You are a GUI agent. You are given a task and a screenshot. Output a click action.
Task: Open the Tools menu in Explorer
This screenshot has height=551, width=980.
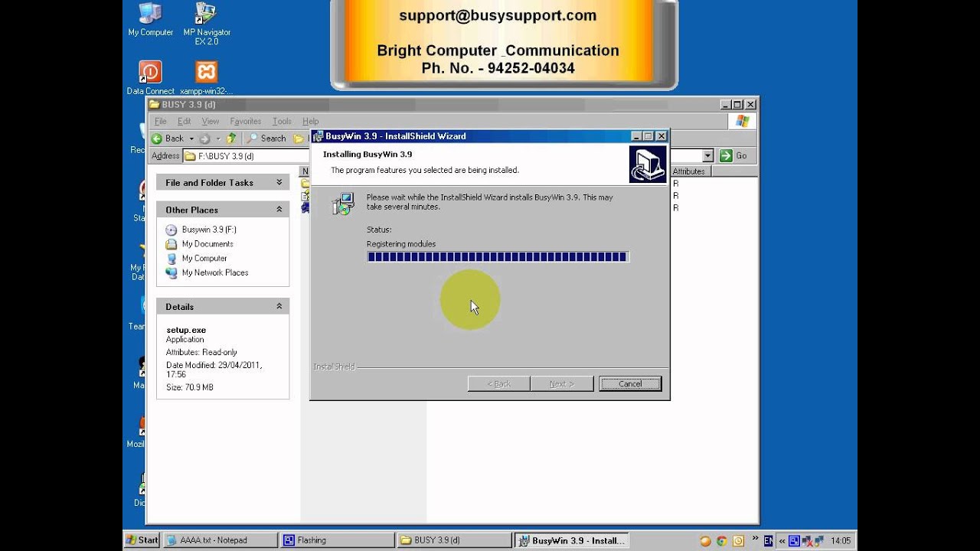click(x=282, y=121)
